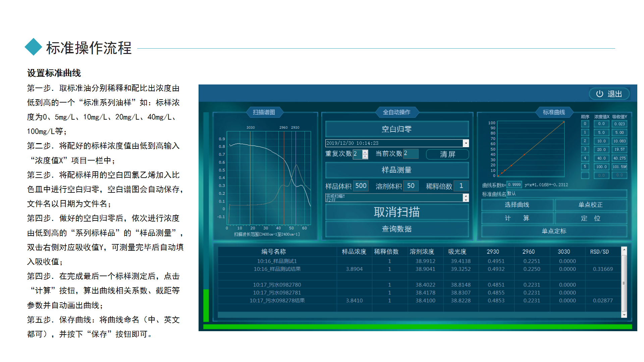Screen dimensions: 644x362
Task: Click the 样品体积 field showing 500
Action: click(x=361, y=186)
